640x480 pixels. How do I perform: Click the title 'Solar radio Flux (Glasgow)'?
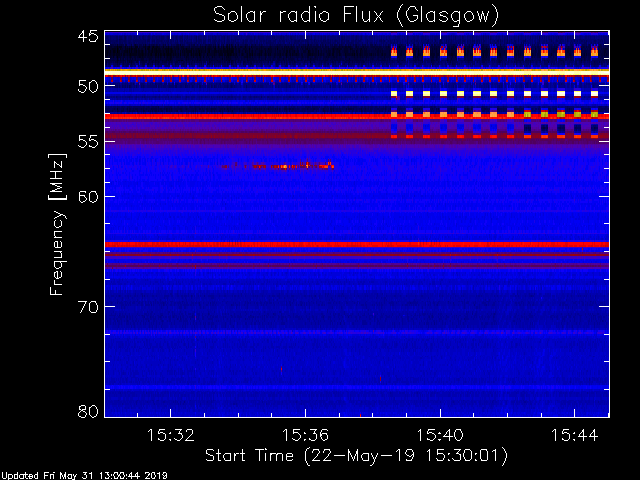356,16
